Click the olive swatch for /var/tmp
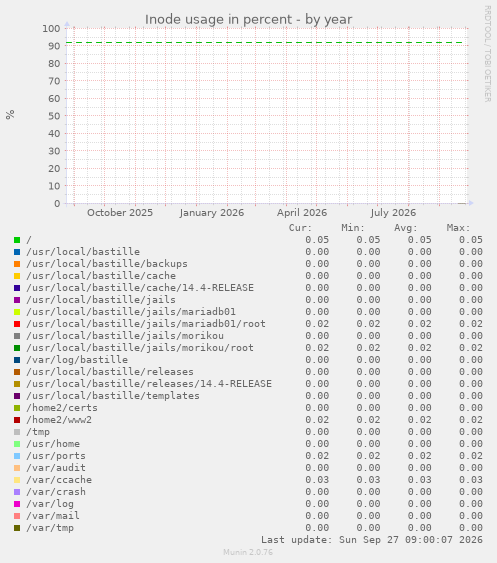Screen dimensions: 497x563 pyautogui.click(x=17, y=528)
